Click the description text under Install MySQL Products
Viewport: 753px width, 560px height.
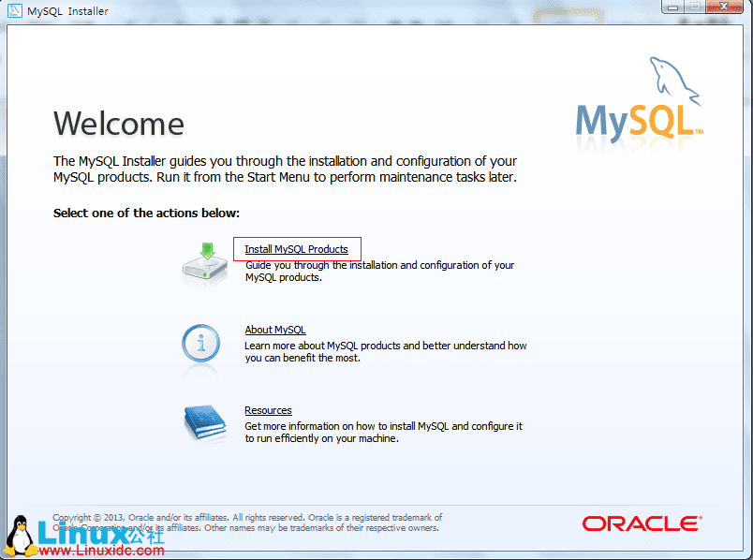coord(378,272)
